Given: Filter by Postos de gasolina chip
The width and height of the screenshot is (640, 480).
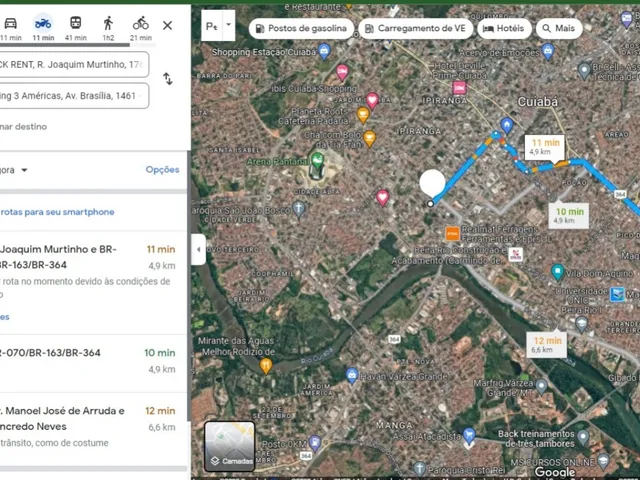Looking at the screenshot, I should (x=301, y=28).
